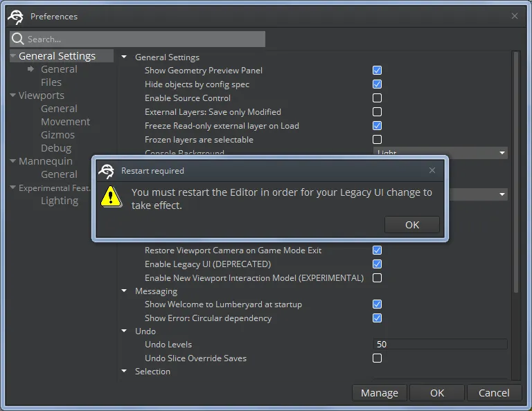
Task: Select General under Mannequin in sidebar
Action: coord(59,174)
